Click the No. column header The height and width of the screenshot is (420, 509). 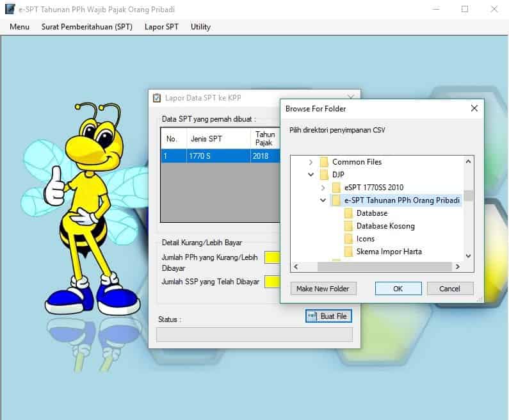coord(174,138)
